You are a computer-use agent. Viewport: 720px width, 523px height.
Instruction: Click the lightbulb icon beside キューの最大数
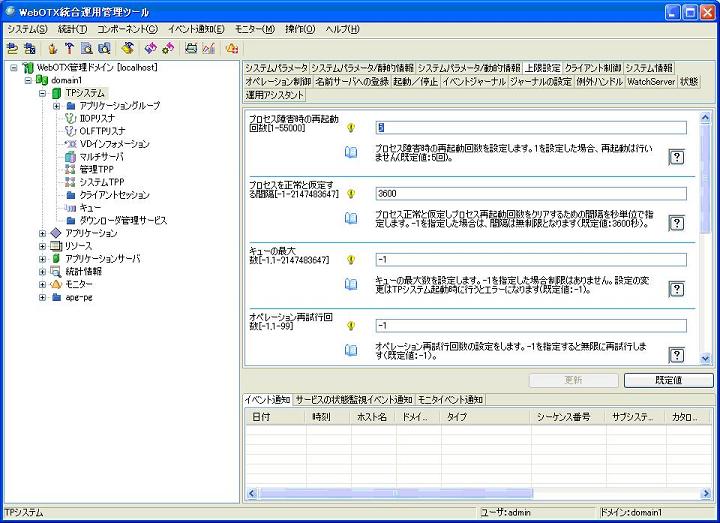pyautogui.click(x=351, y=259)
